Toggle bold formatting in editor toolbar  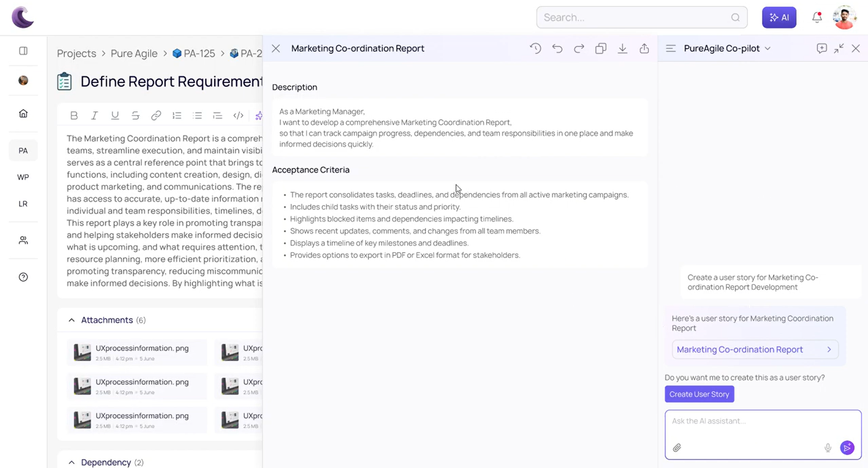pos(74,116)
